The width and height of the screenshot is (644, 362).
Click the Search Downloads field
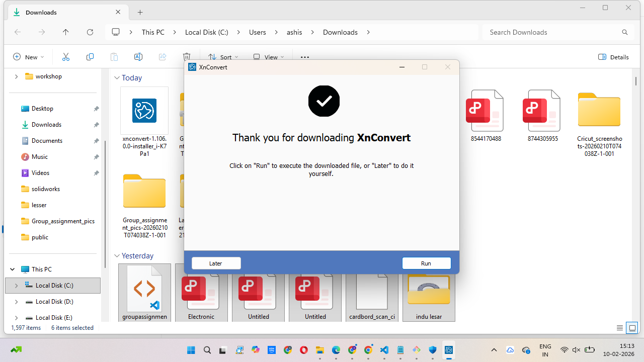click(x=558, y=32)
